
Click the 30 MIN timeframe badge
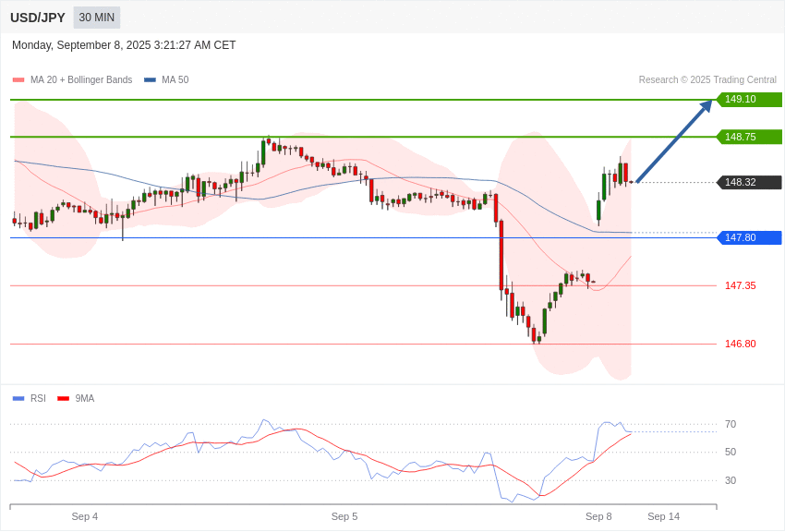(x=97, y=18)
